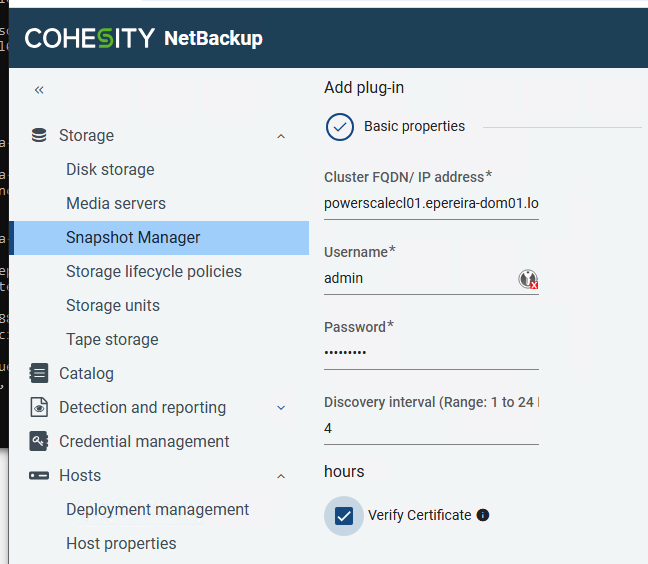648x564 pixels.
Task: Click the Verify Certificate info icon
Action: click(483, 515)
